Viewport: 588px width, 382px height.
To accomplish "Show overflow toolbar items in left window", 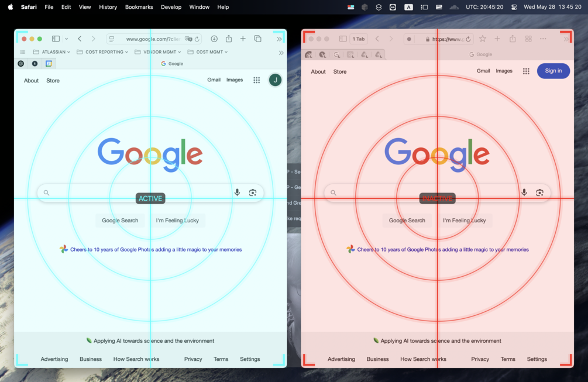I will pos(279,39).
